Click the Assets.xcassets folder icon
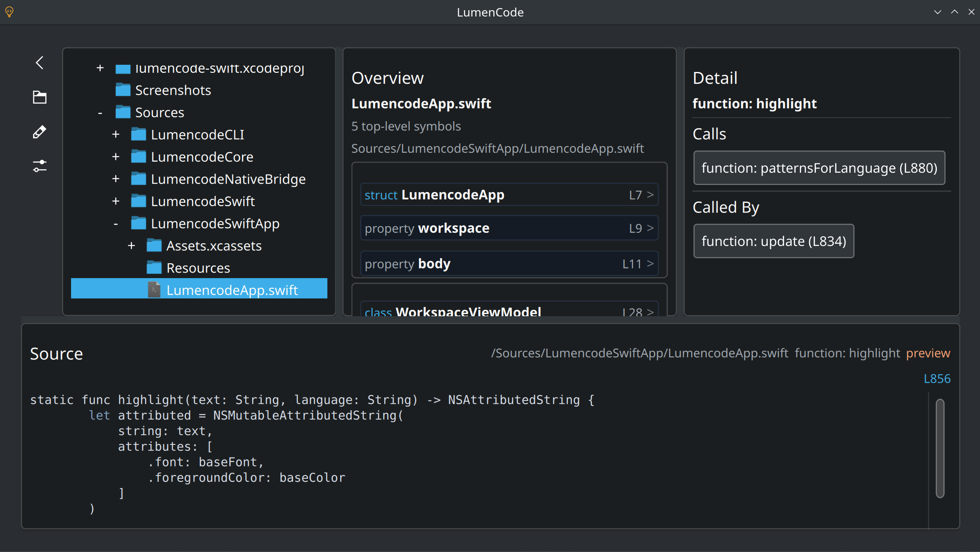980x552 pixels. coord(154,246)
